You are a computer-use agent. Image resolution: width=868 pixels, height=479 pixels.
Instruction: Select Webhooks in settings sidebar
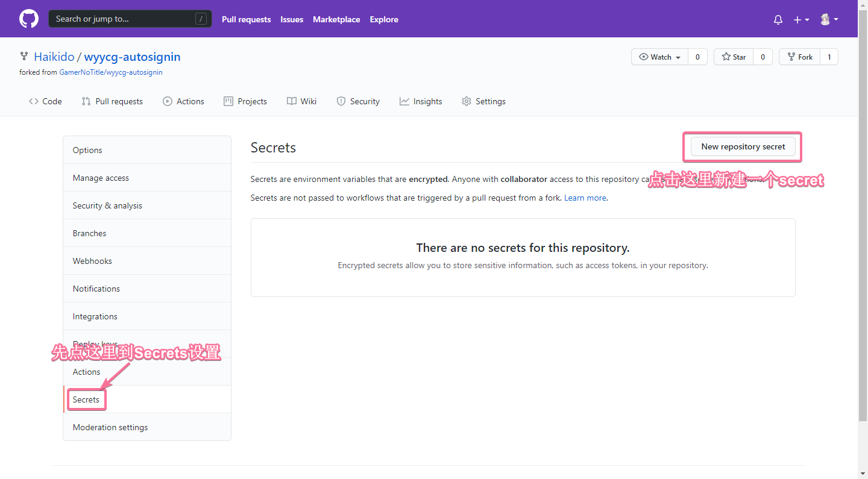coord(147,261)
